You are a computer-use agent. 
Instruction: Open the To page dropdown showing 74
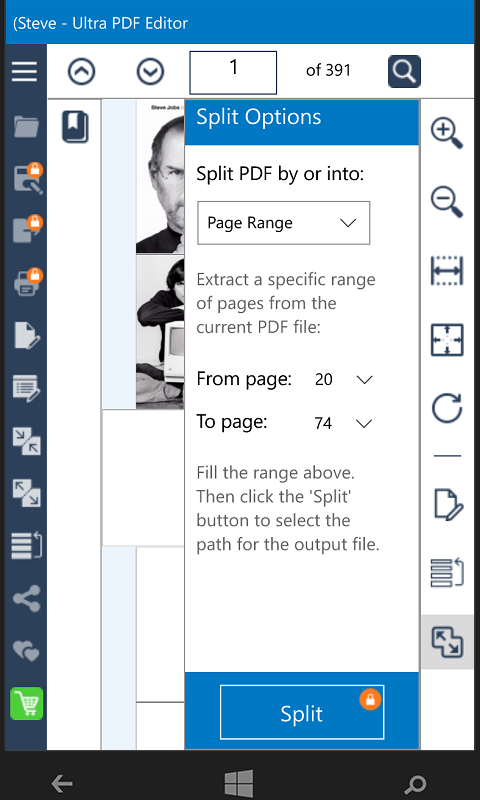344,423
